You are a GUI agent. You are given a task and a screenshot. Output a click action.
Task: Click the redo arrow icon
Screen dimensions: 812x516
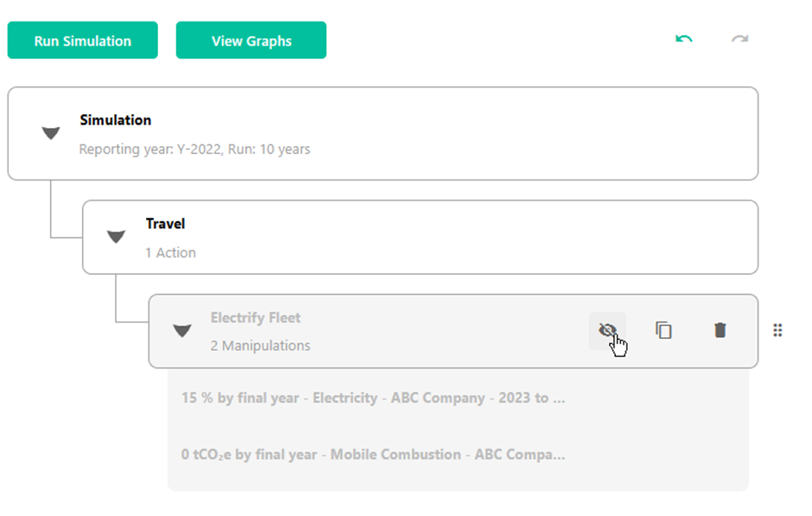tap(739, 40)
